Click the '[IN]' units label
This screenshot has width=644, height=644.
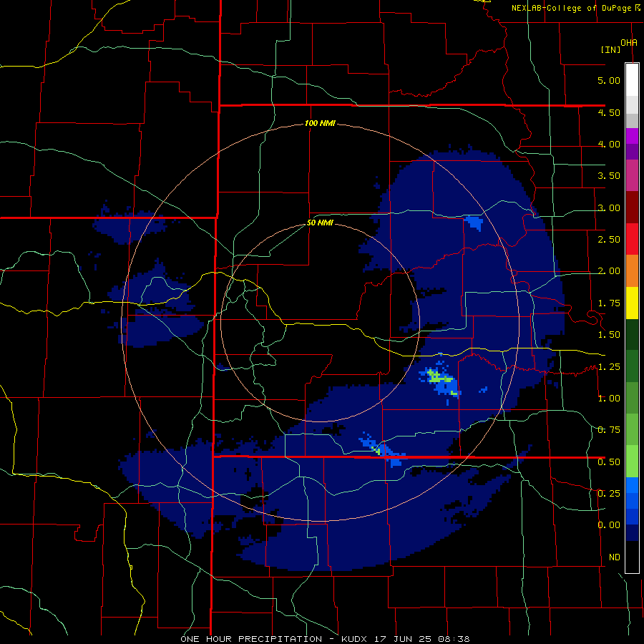(610, 49)
